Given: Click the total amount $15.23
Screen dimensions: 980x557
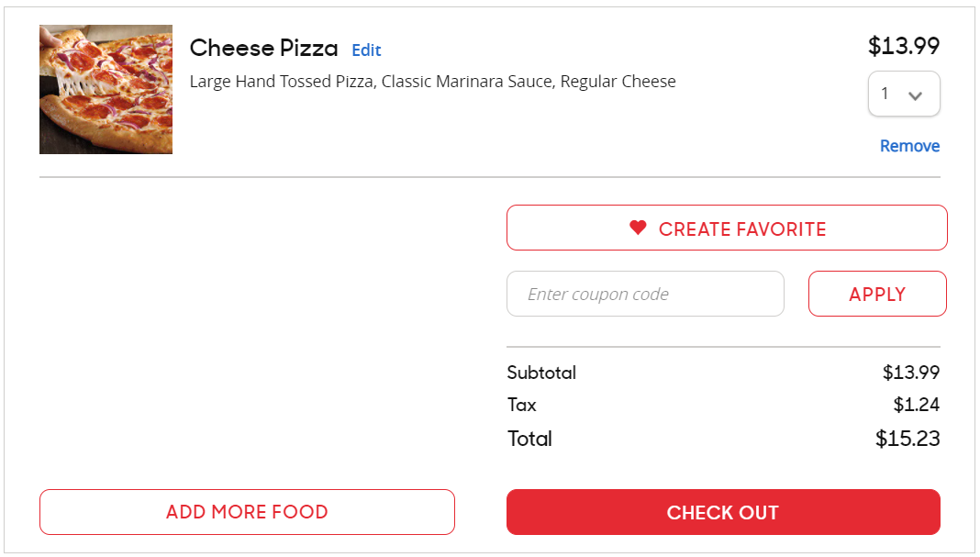Looking at the screenshot, I should point(907,439).
